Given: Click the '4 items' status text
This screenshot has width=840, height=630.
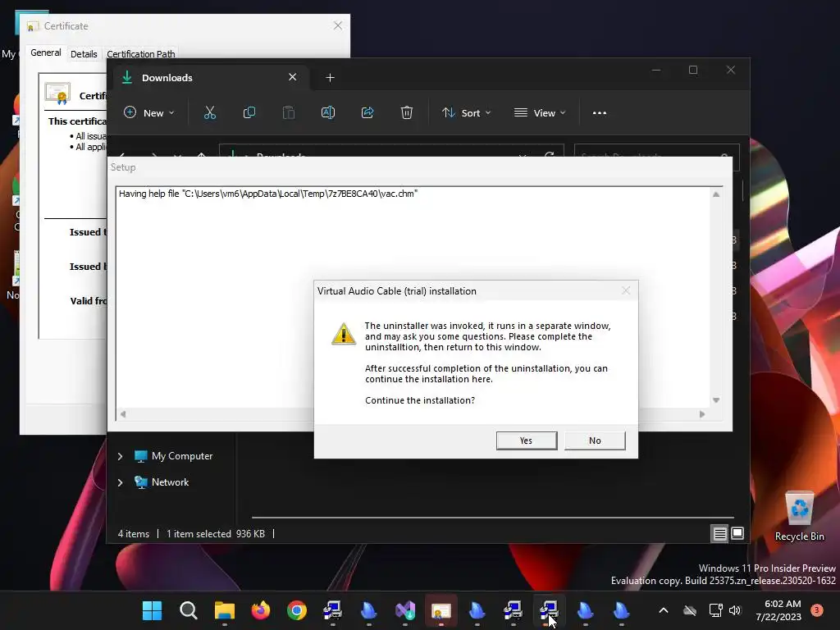Looking at the screenshot, I should [x=134, y=533].
